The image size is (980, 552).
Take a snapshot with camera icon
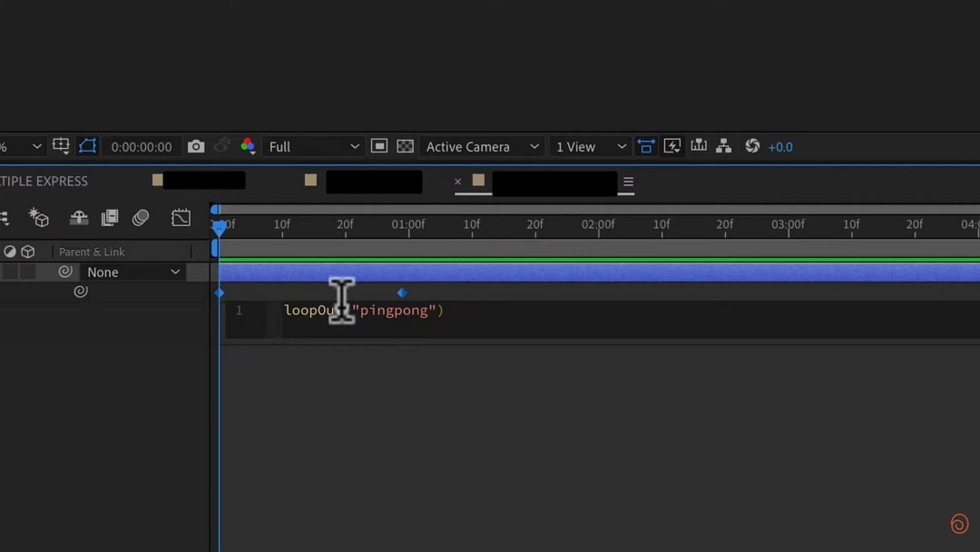tap(196, 146)
